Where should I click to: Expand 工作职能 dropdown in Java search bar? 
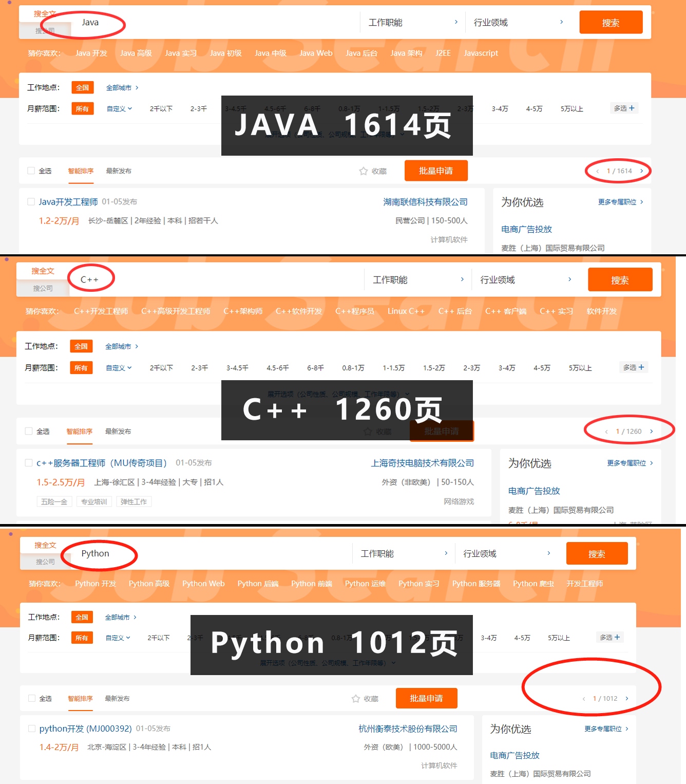click(x=413, y=23)
